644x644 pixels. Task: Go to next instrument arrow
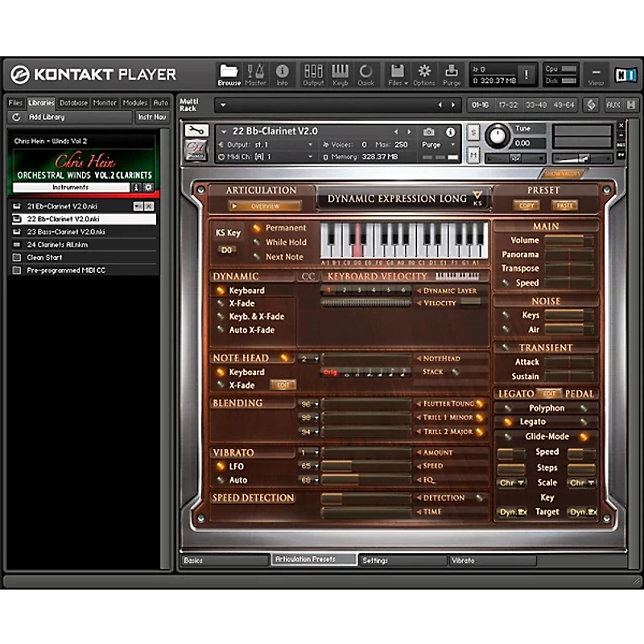pyautogui.click(x=409, y=132)
